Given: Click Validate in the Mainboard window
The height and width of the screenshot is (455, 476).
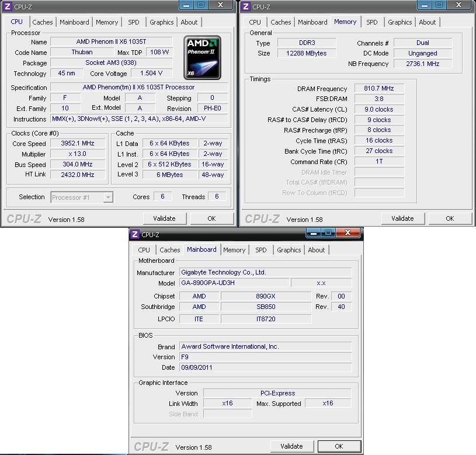Looking at the screenshot, I should coord(291,446).
